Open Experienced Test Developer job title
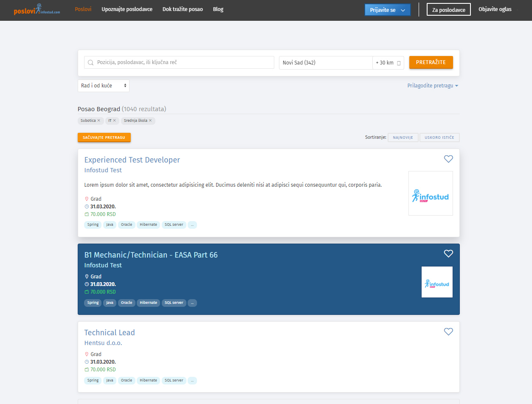The image size is (532, 404). pos(132,160)
